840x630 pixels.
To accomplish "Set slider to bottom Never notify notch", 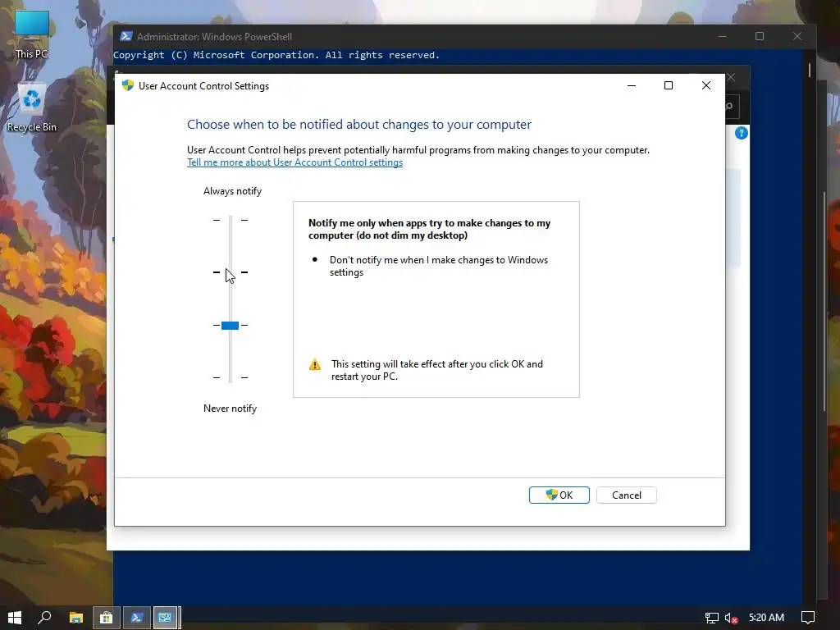I will [231, 377].
